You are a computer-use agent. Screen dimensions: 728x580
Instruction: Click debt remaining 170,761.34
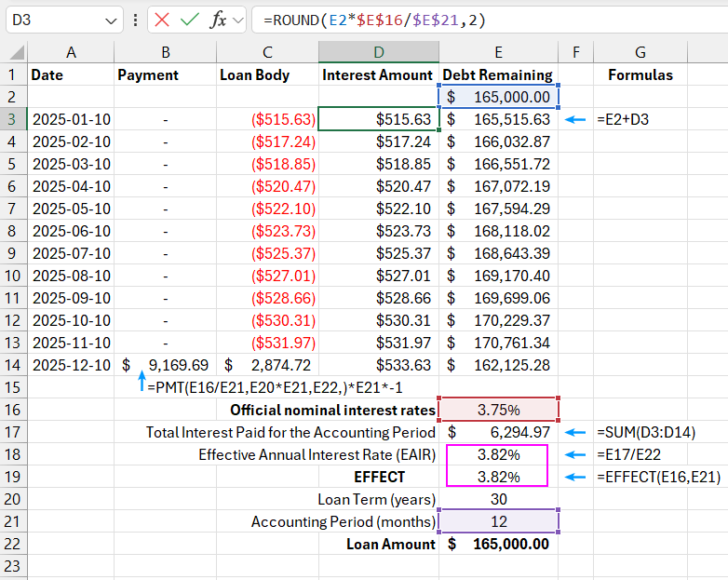[498, 343]
